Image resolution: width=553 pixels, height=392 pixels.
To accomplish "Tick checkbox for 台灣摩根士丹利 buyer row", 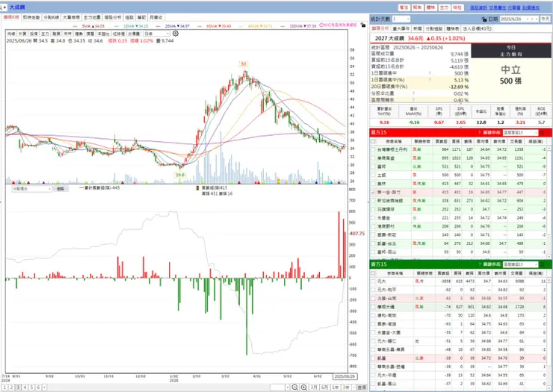I will [373, 149].
